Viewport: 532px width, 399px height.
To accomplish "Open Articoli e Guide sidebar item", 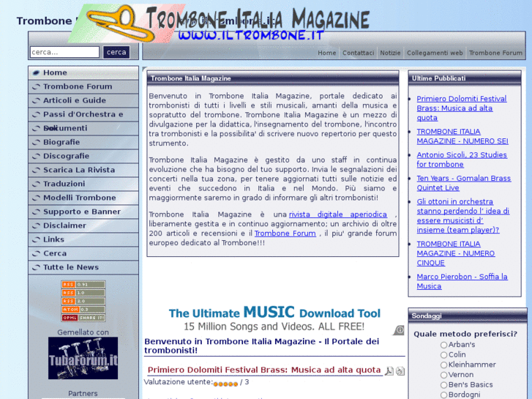I will click(83, 100).
